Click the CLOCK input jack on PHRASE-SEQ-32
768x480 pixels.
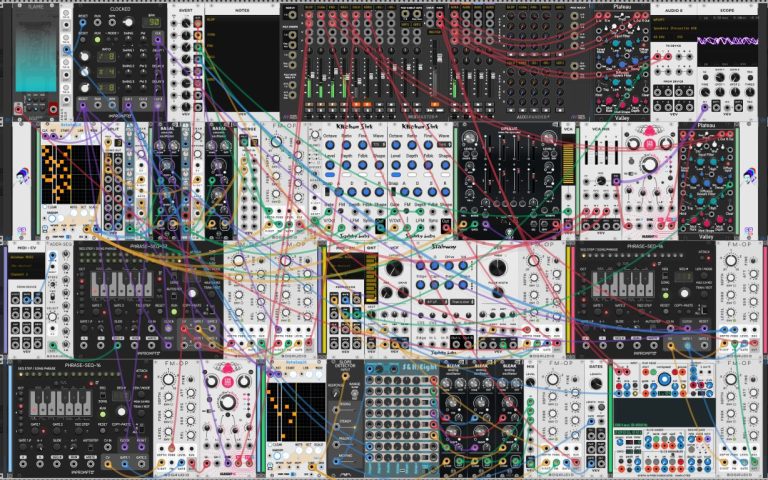[x=168, y=329]
